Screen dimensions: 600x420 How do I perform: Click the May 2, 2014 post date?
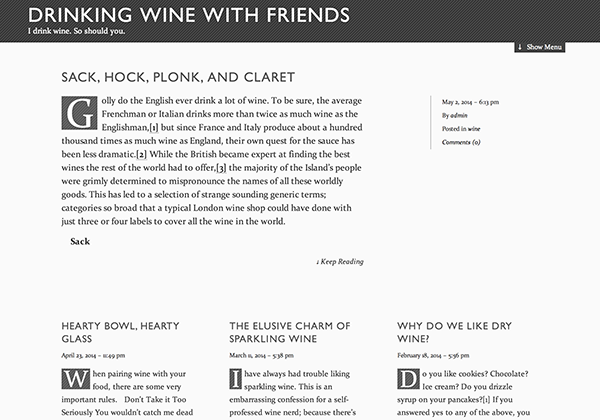click(470, 102)
